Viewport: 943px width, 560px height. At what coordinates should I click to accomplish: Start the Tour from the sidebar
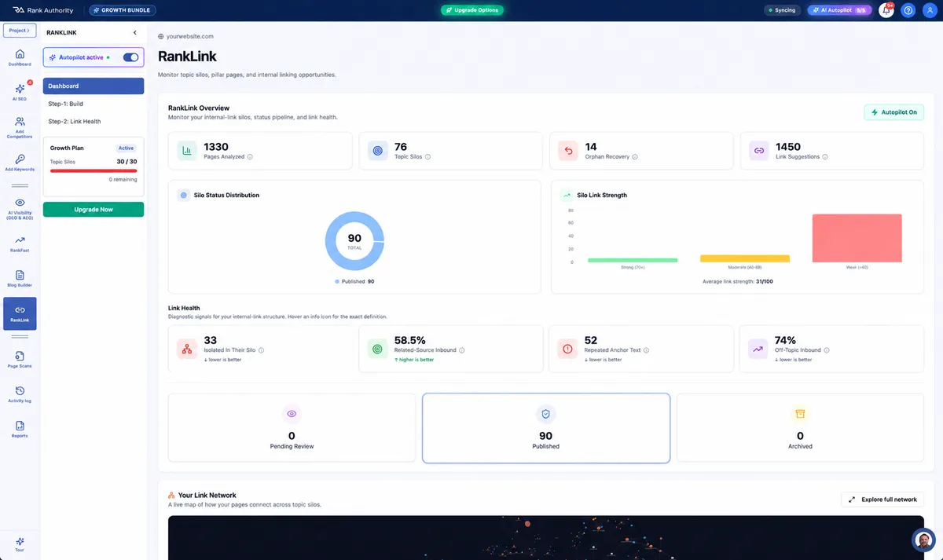pyautogui.click(x=20, y=544)
